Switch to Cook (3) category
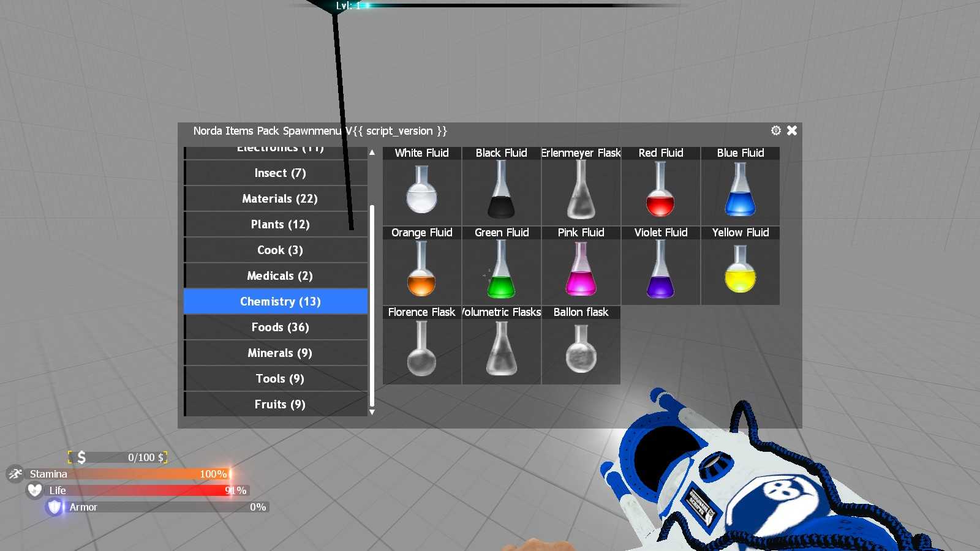The height and width of the screenshot is (551, 980). [x=276, y=250]
